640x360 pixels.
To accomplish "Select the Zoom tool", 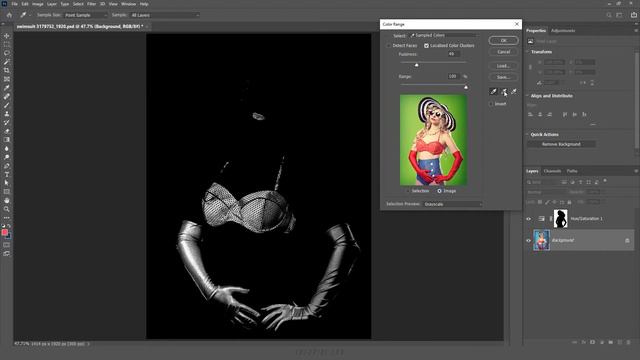I will coord(7,209).
